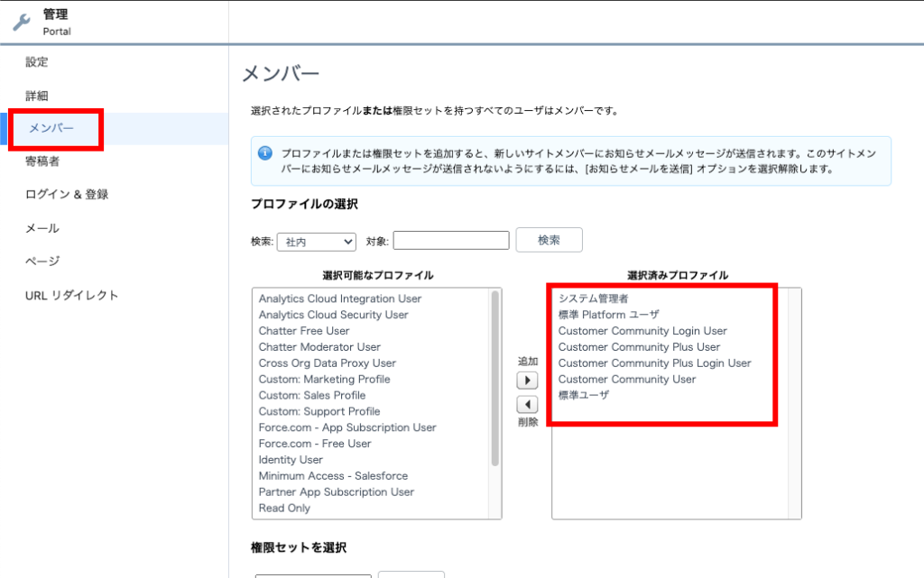The width and height of the screenshot is (924, 578).
Task: Select Chatter Free User in available profiles
Action: [x=304, y=331]
